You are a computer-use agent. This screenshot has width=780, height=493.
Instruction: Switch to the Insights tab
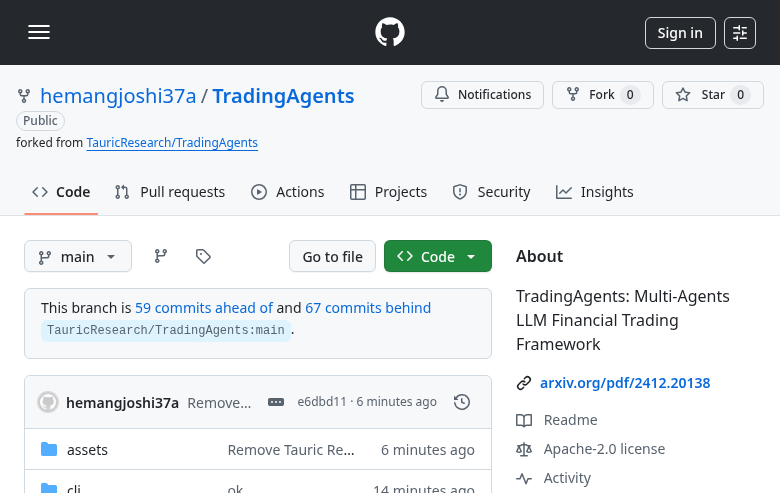click(595, 192)
